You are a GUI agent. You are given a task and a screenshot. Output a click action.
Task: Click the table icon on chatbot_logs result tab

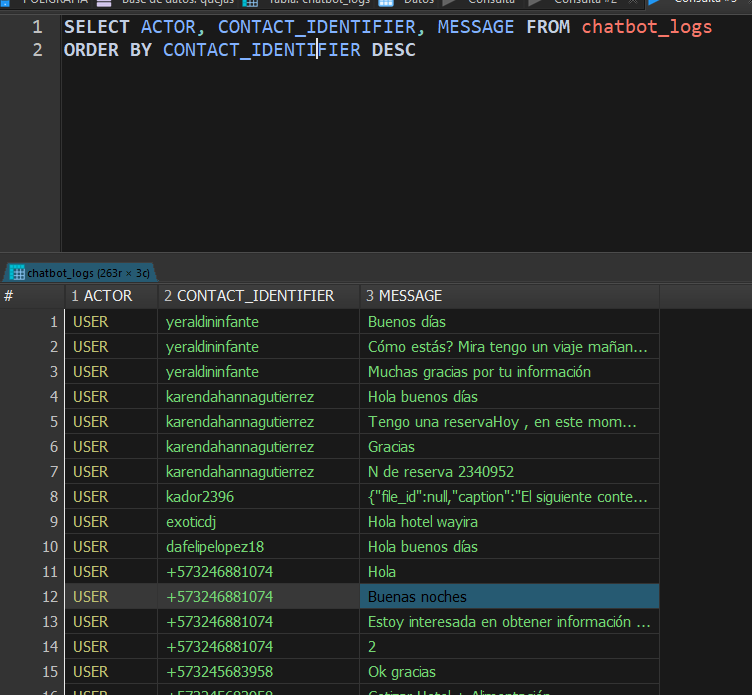pyautogui.click(x=16, y=272)
